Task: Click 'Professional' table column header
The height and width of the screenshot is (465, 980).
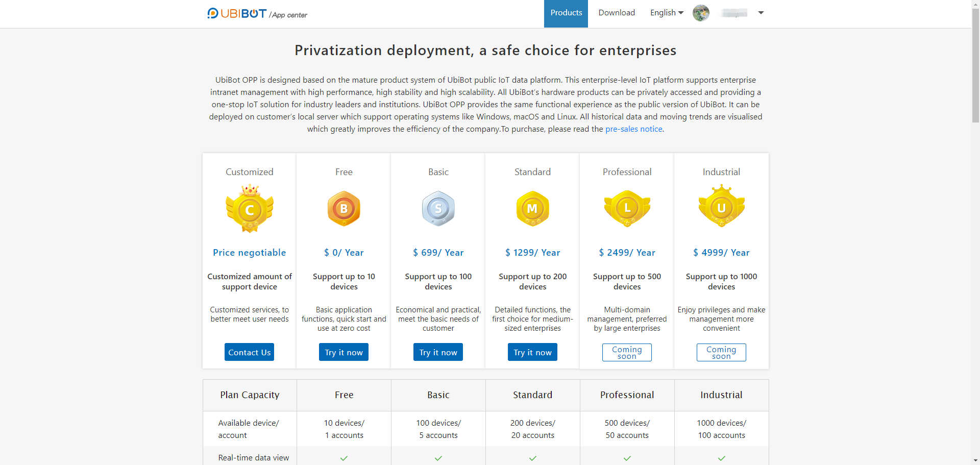Action: coord(627,395)
